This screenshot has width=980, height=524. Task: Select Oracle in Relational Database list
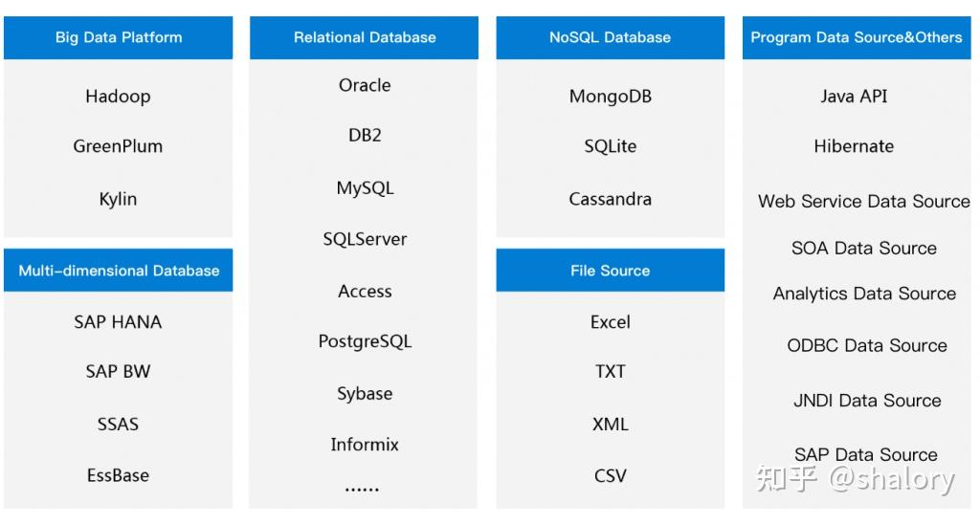365,85
